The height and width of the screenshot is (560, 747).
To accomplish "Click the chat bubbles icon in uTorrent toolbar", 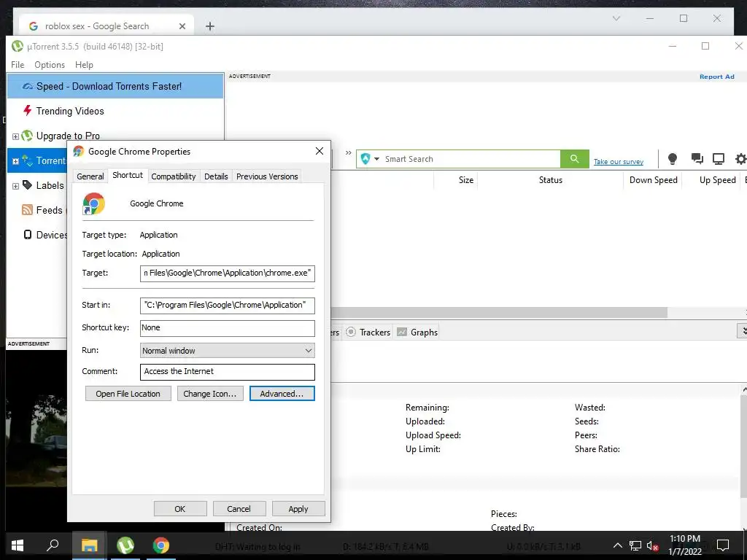I will 697,158.
